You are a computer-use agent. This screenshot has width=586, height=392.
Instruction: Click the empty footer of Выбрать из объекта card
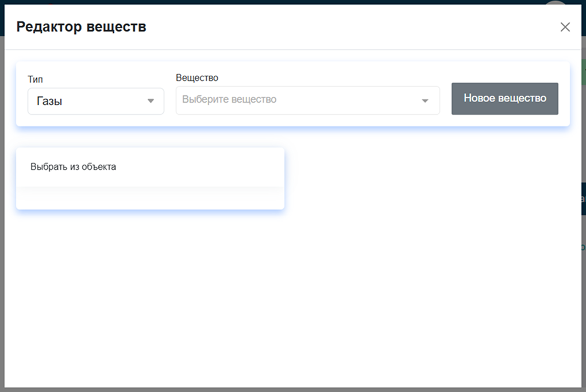[151, 198]
